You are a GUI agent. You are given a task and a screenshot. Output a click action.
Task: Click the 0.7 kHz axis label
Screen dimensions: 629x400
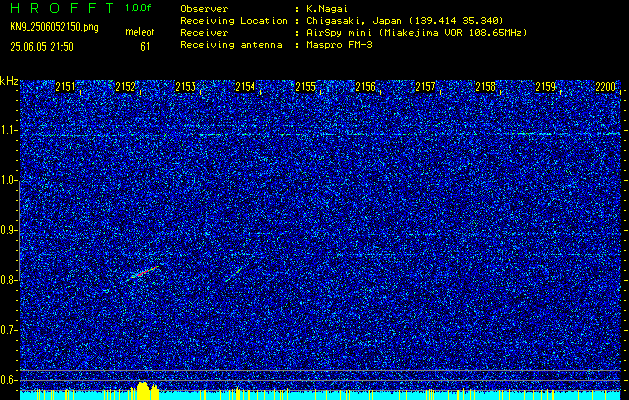[x=8, y=330]
